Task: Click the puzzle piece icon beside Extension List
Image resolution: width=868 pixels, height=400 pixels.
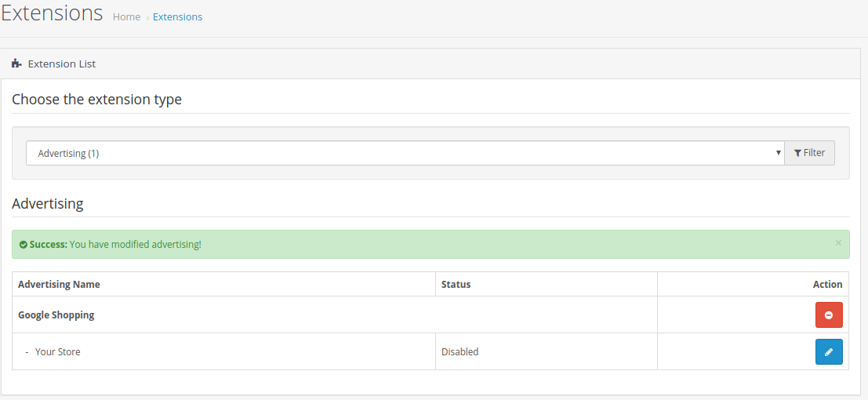Action: (16, 64)
